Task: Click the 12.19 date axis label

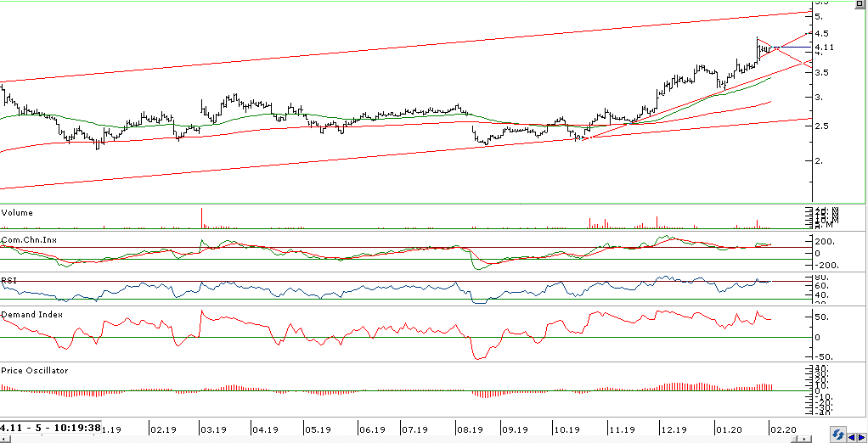Action: [675, 429]
